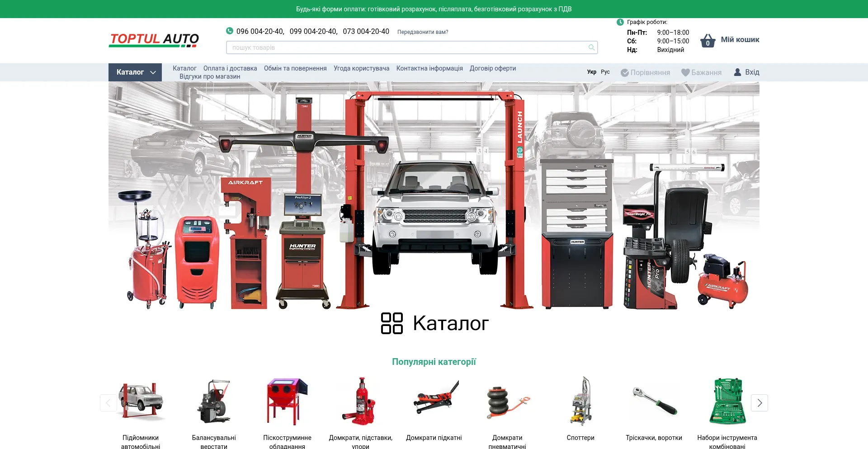Click the green phone icon
This screenshot has height=449, width=868.
coord(230,31)
